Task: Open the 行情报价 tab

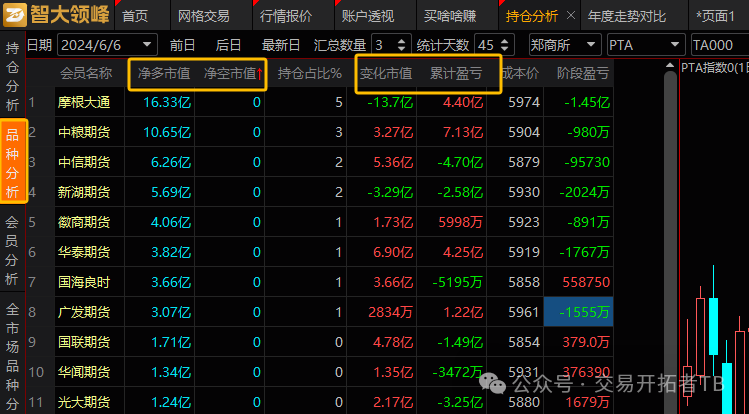Action: coord(286,16)
